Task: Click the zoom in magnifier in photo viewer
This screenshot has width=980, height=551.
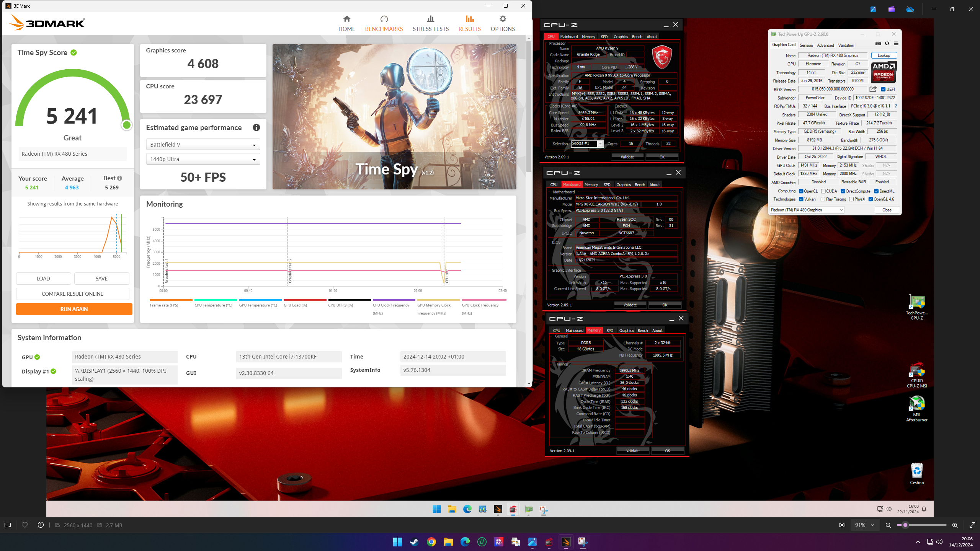Action: pos(955,525)
